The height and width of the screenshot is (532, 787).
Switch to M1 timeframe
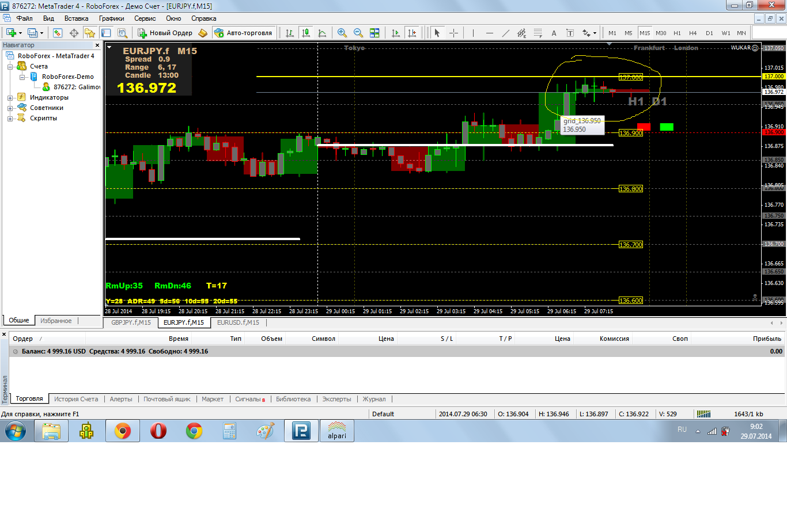(x=612, y=33)
